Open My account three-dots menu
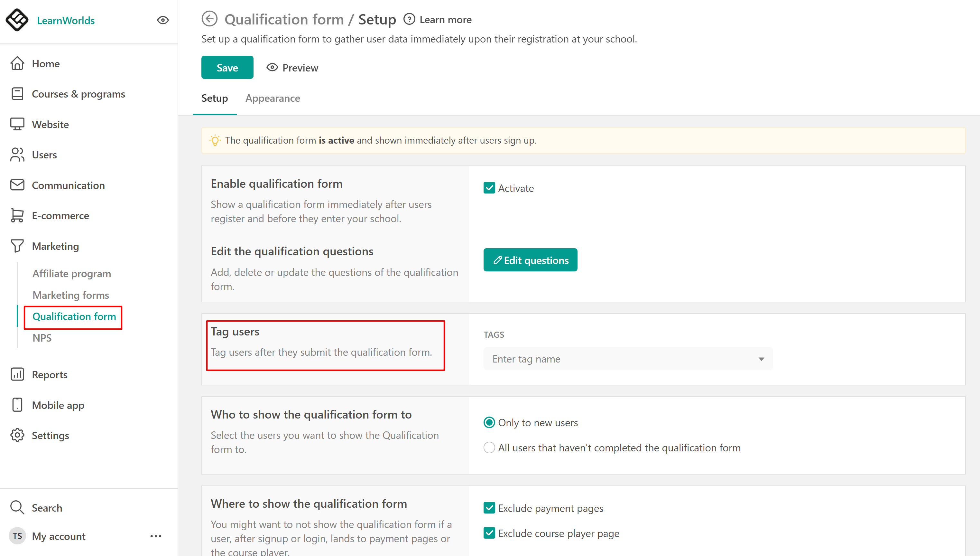 pos(156,536)
